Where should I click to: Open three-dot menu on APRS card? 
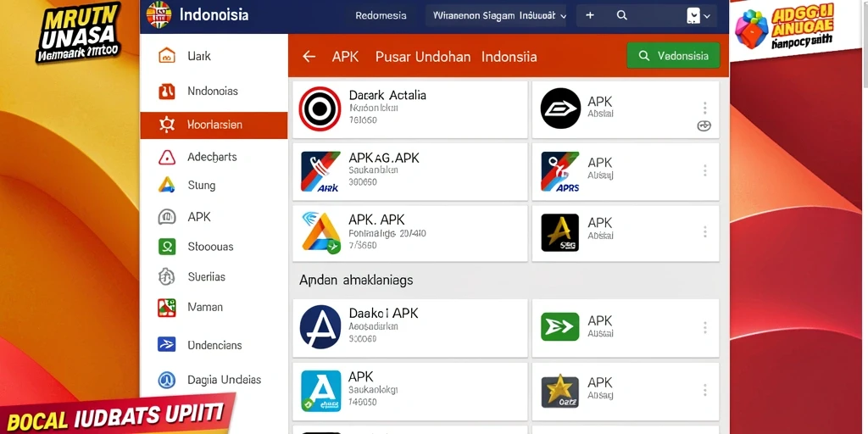coord(704,170)
